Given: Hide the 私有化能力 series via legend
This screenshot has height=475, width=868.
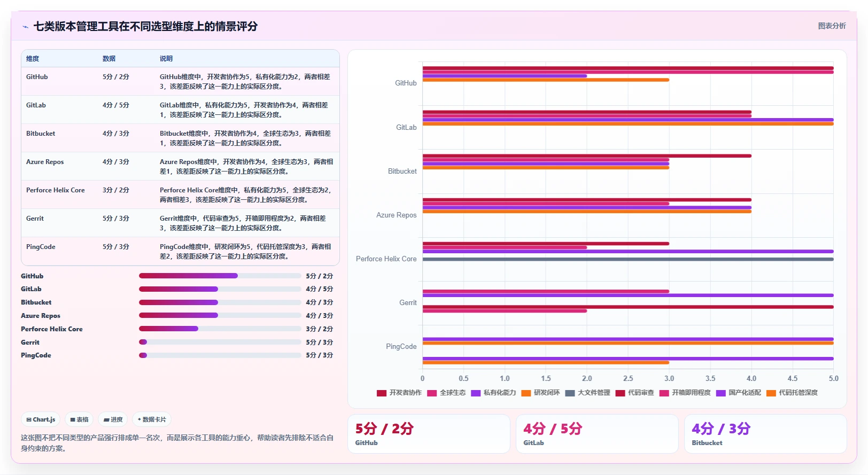Looking at the screenshot, I should [x=493, y=393].
